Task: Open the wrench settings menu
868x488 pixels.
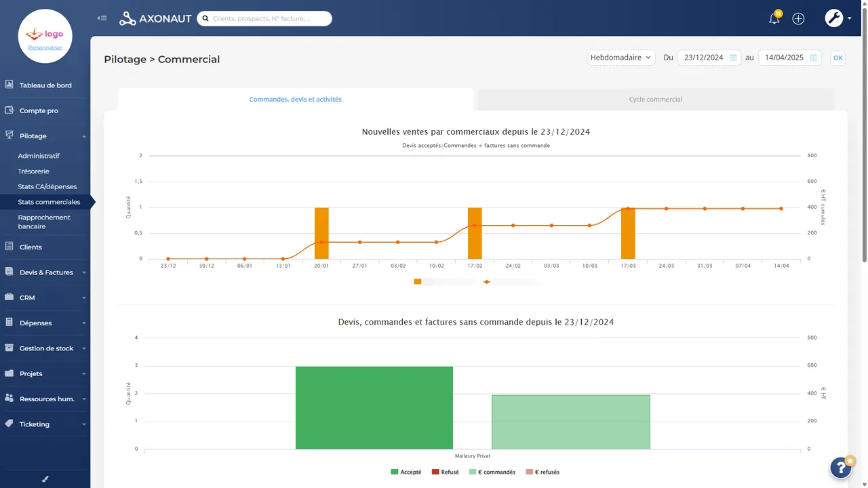Action: (833, 18)
